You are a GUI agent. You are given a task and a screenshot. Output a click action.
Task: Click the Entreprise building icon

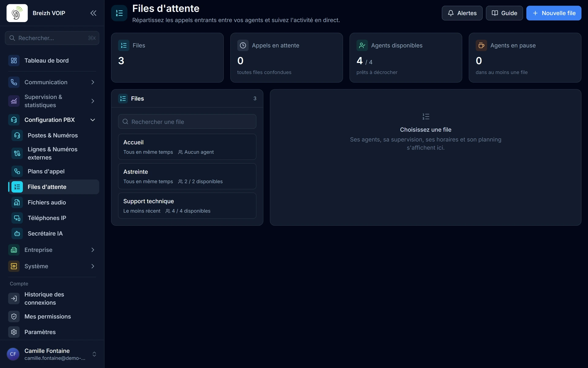click(x=14, y=250)
